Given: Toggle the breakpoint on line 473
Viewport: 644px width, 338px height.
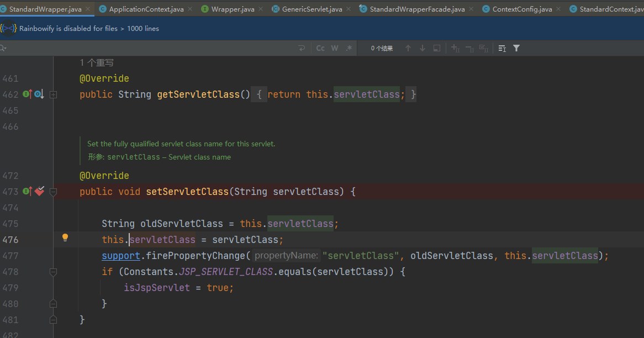Looking at the screenshot, I should click(x=39, y=191).
